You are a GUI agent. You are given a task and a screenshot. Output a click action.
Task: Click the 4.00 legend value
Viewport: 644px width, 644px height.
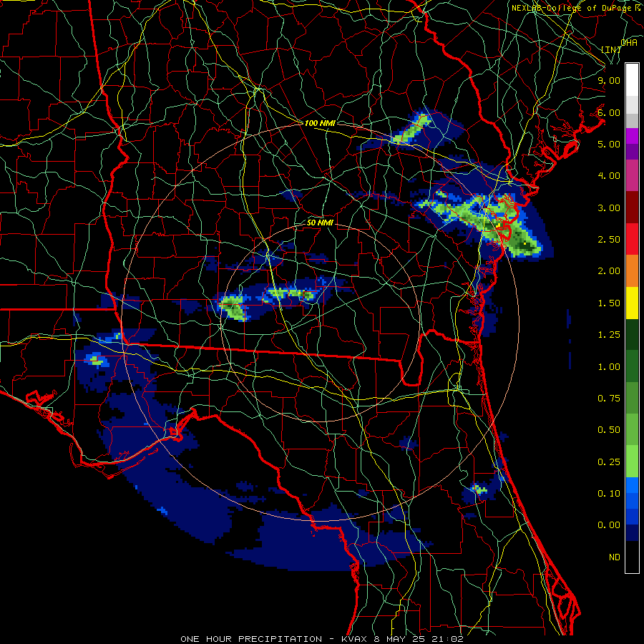click(609, 176)
